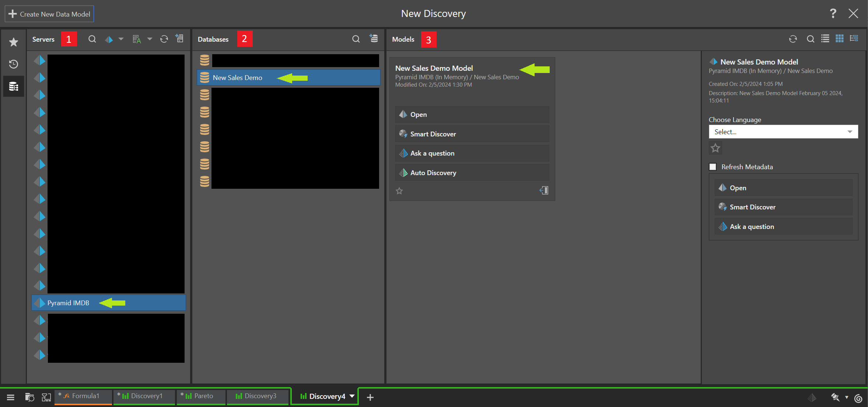This screenshot has width=868, height=407.
Task: Open the Recent history sidebar icon
Action: click(14, 64)
